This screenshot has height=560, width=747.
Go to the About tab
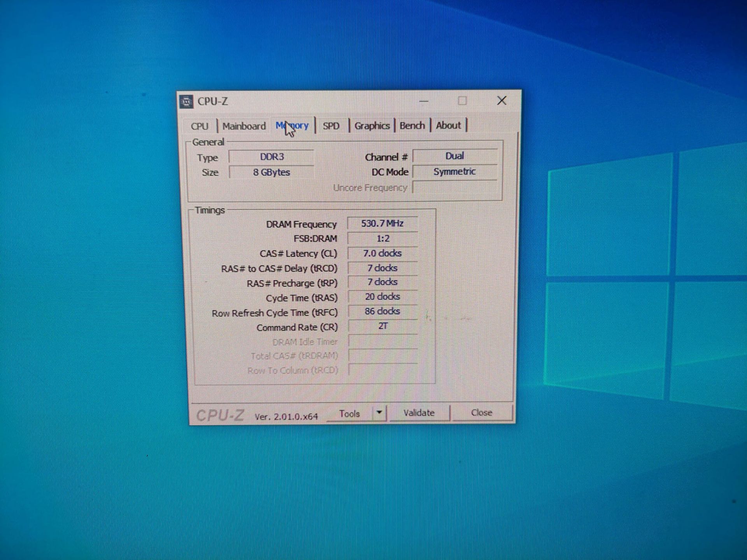coord(448,125)
